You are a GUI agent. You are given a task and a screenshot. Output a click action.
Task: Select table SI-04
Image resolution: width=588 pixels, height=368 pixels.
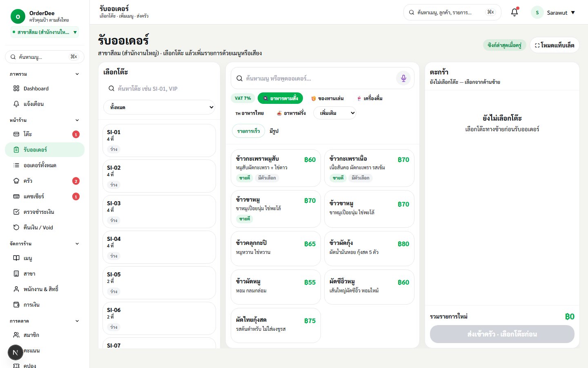[159, 247]
